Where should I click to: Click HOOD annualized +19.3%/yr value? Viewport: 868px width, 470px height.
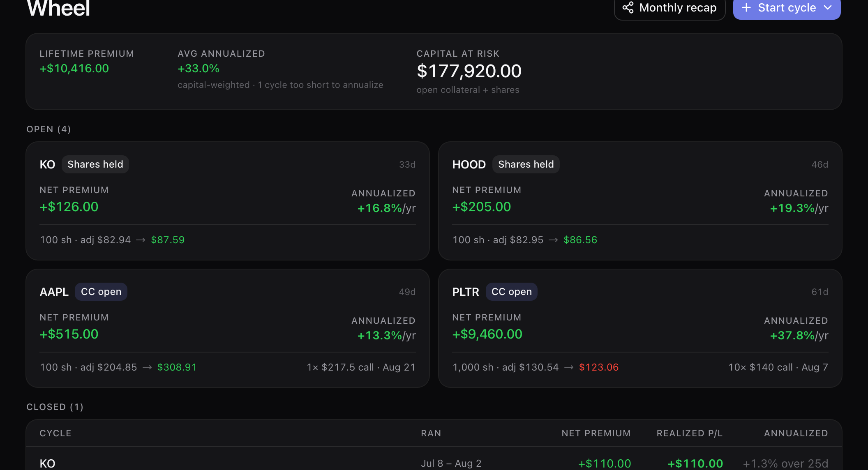pyautogui.click(x=799, y=208)
